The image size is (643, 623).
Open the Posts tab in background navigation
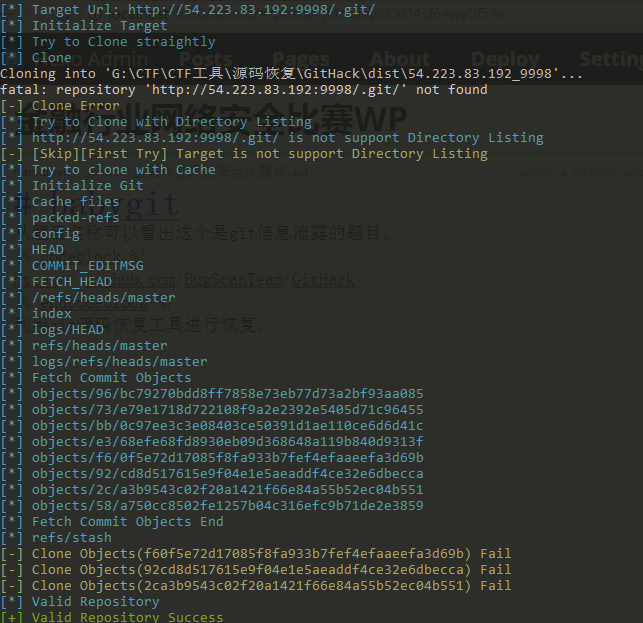click(x=205, y=59)
